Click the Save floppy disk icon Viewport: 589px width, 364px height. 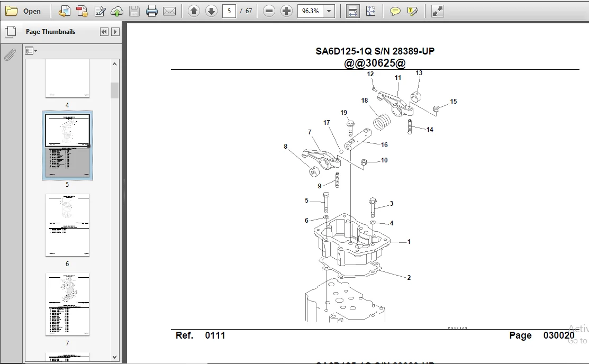tap(134, 11)
